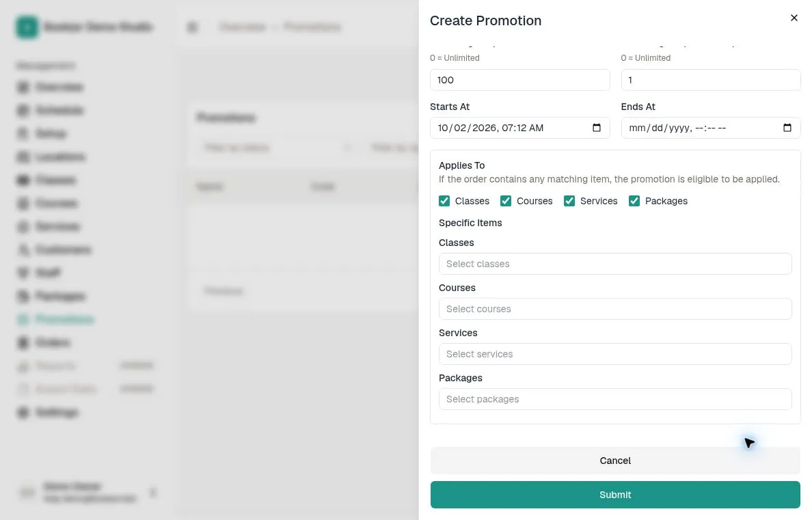Uncheck the Classes checkbox under Applies To
Viewport: 812px width, 520px height.
(444, 201)
